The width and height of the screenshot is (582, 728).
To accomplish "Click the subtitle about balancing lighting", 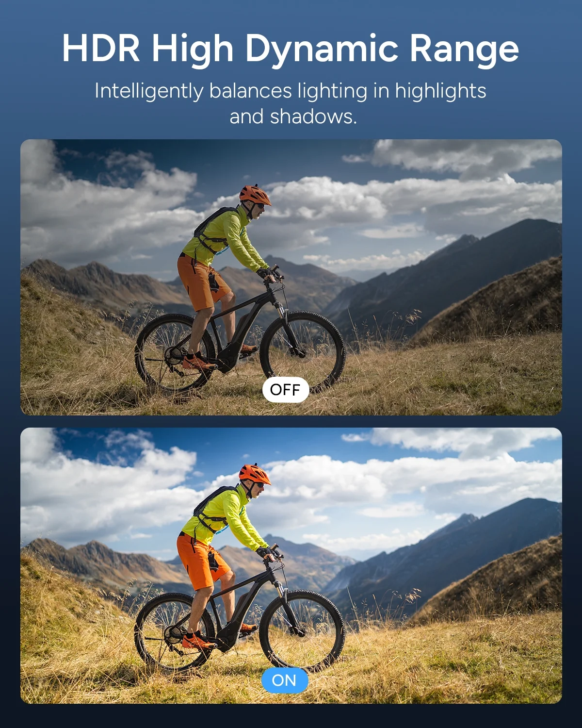I will pos(291,103).
